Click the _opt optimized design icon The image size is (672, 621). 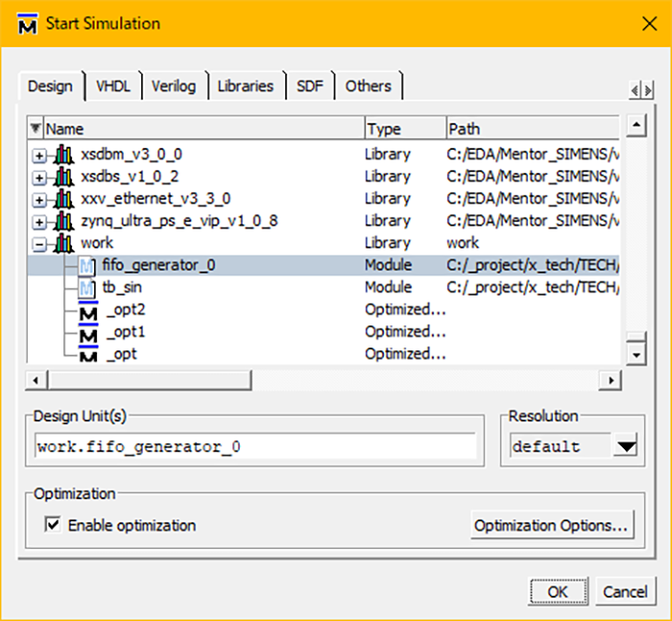coord(88,354)
